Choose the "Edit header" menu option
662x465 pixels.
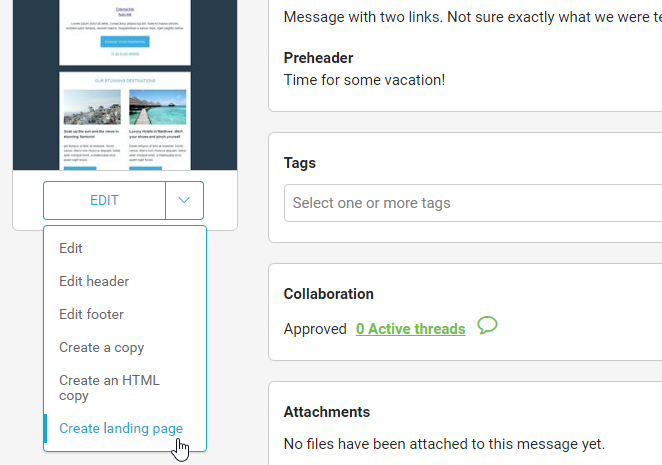pos(94,281)
